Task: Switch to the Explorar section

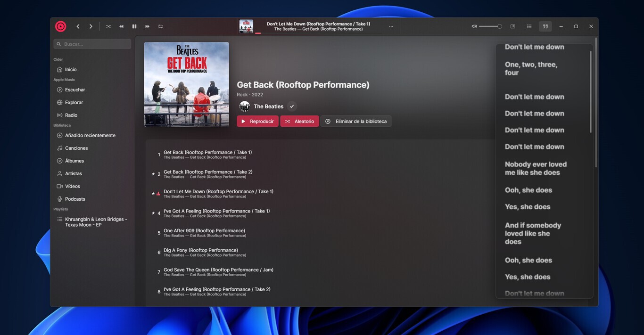Action: (74, 102)
